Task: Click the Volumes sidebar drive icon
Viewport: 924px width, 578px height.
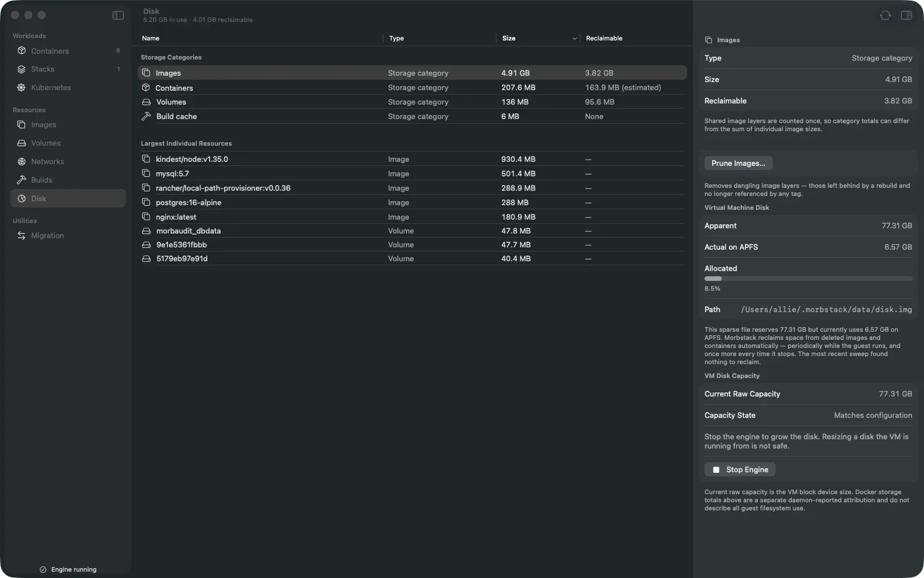Action: click(21, 143)
